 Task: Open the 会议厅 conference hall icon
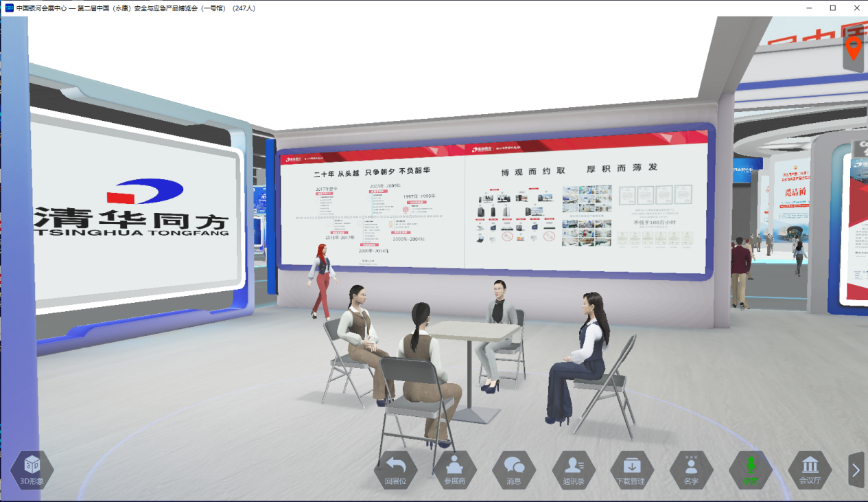pos(810,470)
